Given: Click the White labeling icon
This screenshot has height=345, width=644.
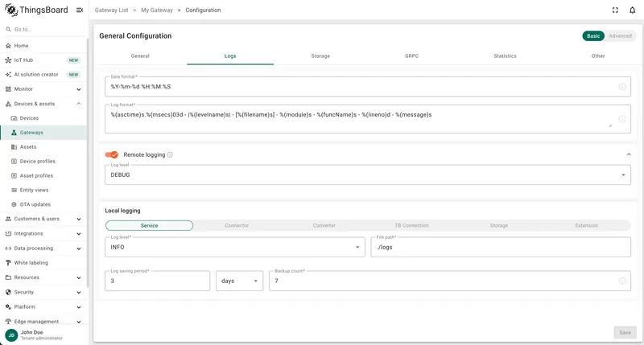Looking at the screenshot, I should point(8,263).
